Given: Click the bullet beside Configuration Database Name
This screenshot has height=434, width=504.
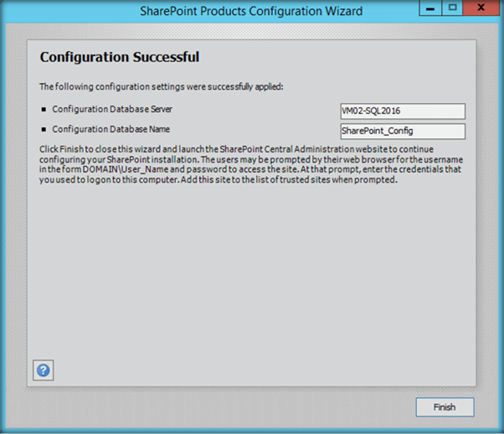Looking at the screenshot, I should [x=43, y=130].
